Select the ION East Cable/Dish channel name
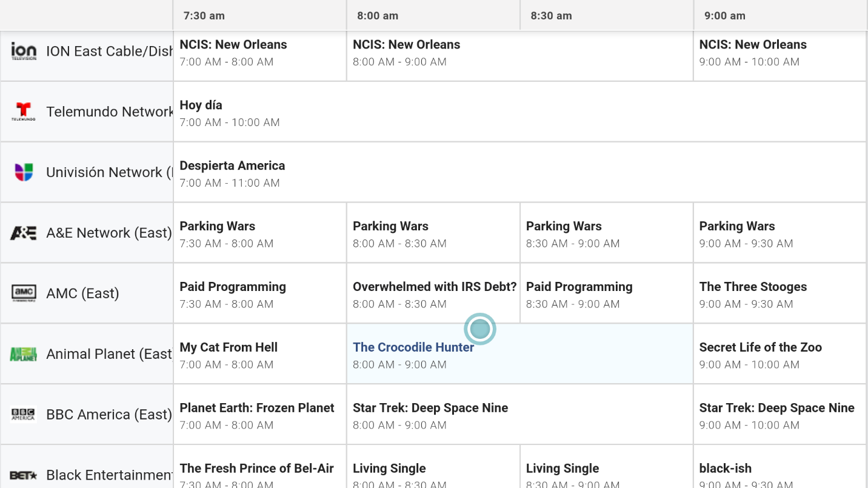The height and width of the screenshot is (488, 868). pyautogui.click(x=109, y=51)
